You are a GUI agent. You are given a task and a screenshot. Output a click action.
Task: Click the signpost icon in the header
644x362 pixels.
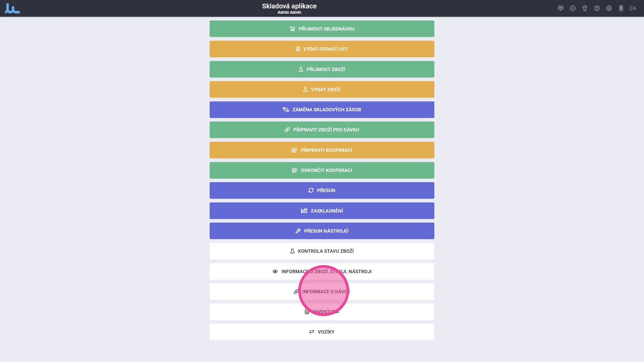[x=560, y=8]
